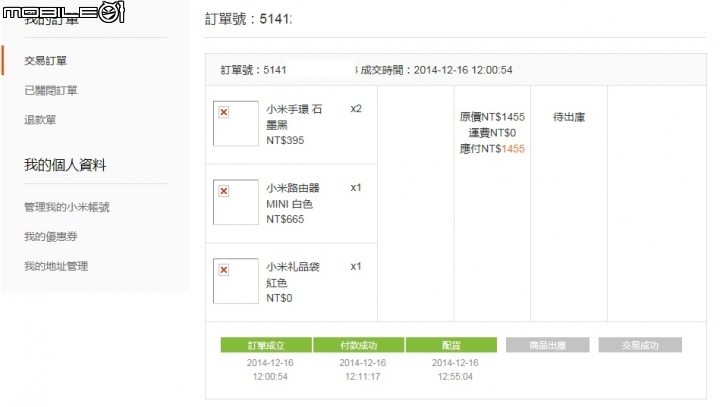Open 已關閉訂單 in the sidebar

click(x=51, y=90)
